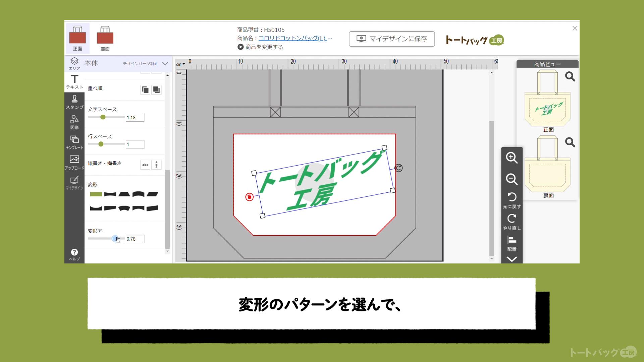The image size is (644, 362).
Task: Open the アップロード (Upload) panel
Action: coord(74,163)
